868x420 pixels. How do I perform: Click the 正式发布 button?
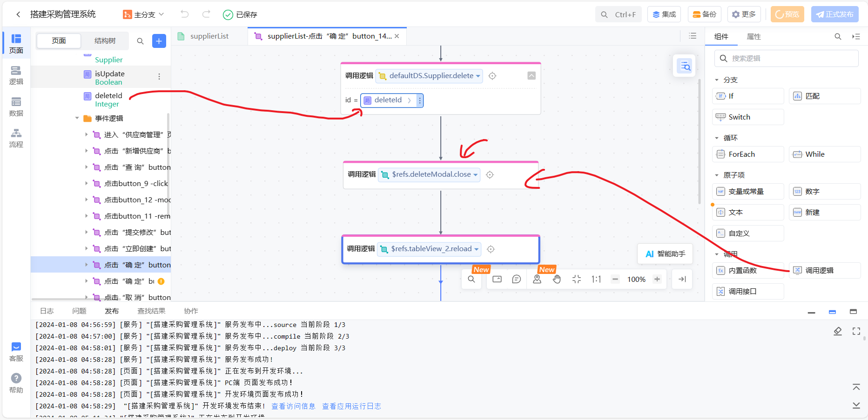(x=835, y=14)
